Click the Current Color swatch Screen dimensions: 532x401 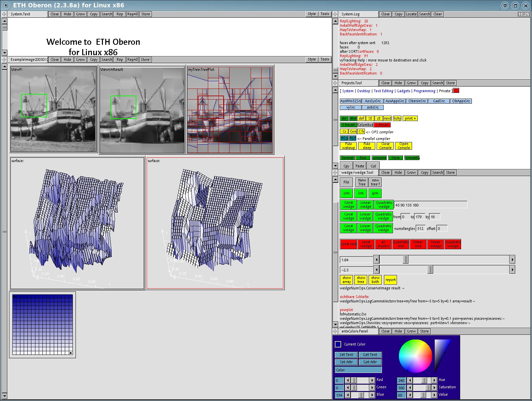click(338, 344)
